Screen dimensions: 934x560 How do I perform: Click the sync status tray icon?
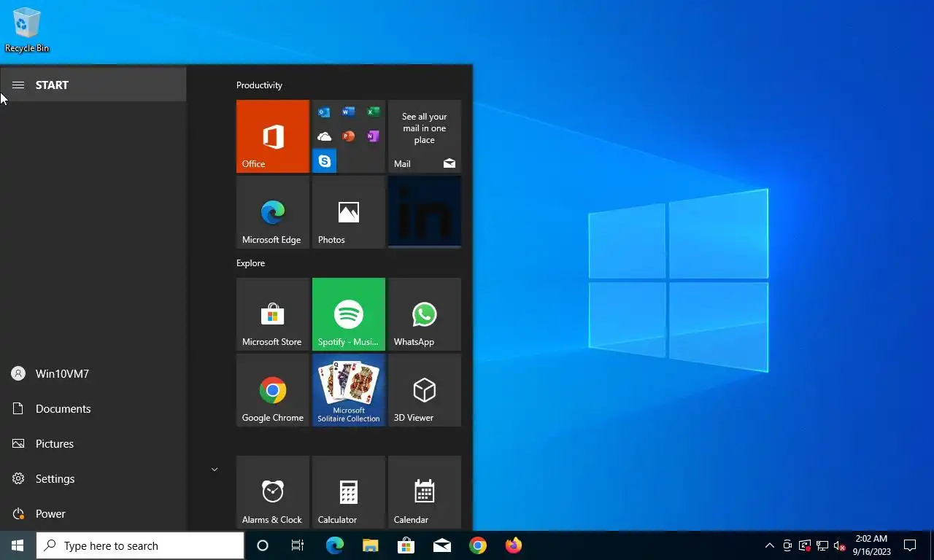(805, 545)
